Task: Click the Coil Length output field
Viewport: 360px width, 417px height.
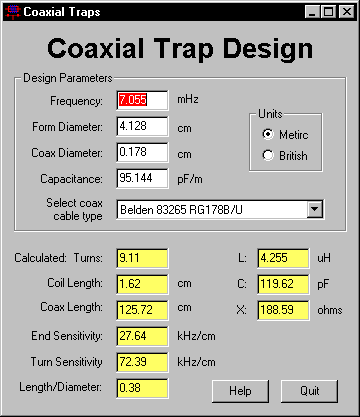Action: 143,284
